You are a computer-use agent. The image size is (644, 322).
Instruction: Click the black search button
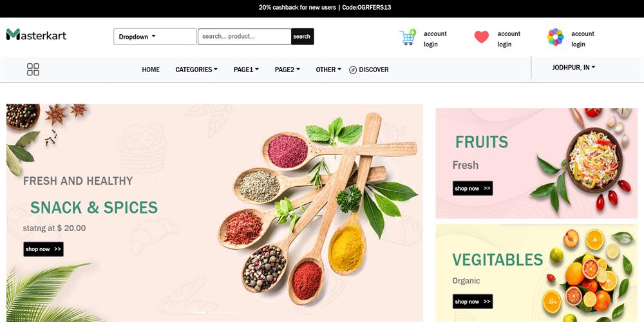pyautogui.click(x=302, y=37)
